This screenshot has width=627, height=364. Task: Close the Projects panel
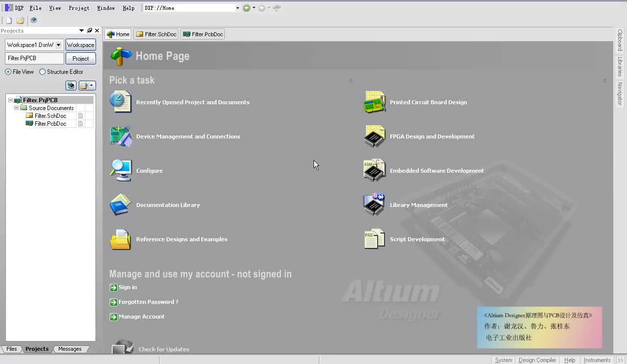pyautogui.click(x=97, y=30)
